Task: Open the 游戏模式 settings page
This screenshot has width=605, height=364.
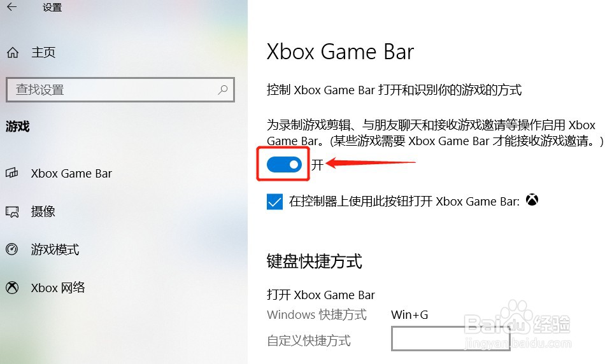Action: point(55,249)
